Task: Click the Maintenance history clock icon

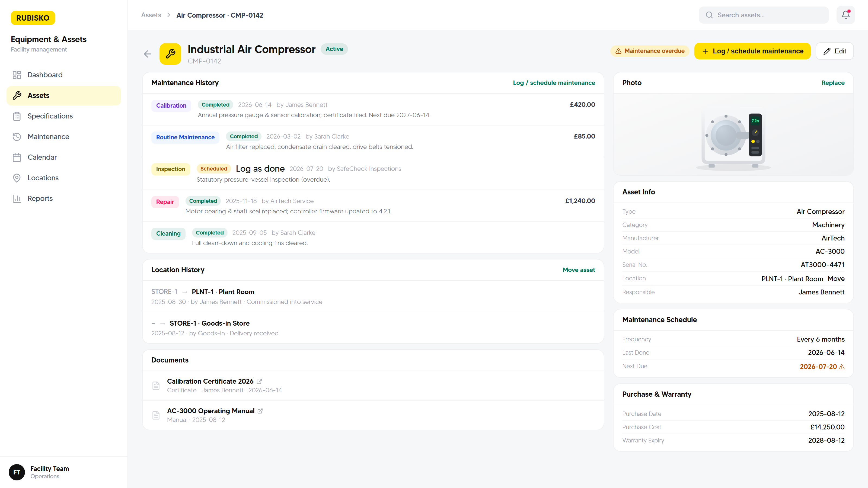Action: pyautogui.click(x=17, y=137)
